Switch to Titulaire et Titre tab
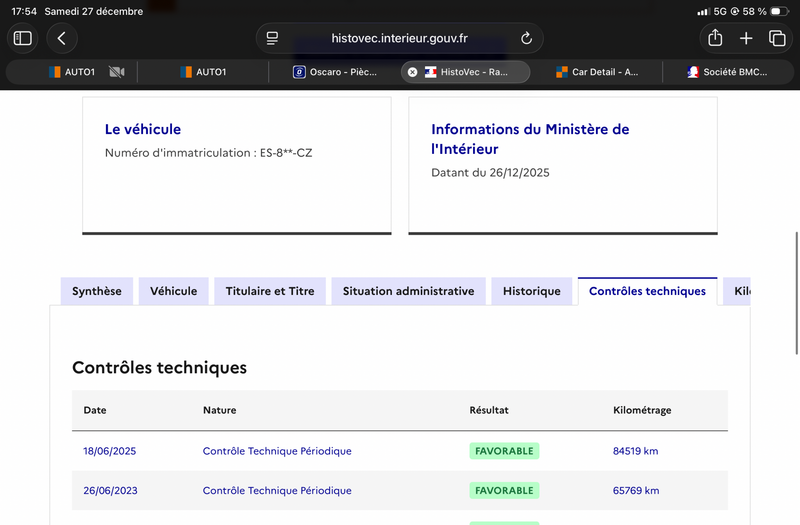 [x=270, y=291]
